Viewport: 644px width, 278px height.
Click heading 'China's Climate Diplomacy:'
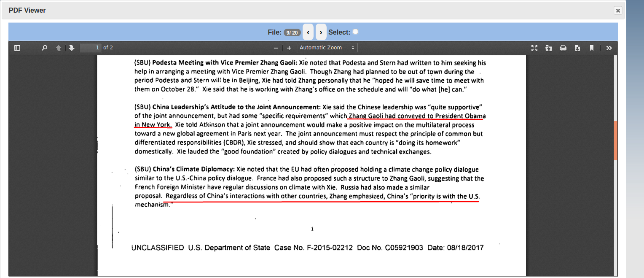tap(194, 170)
